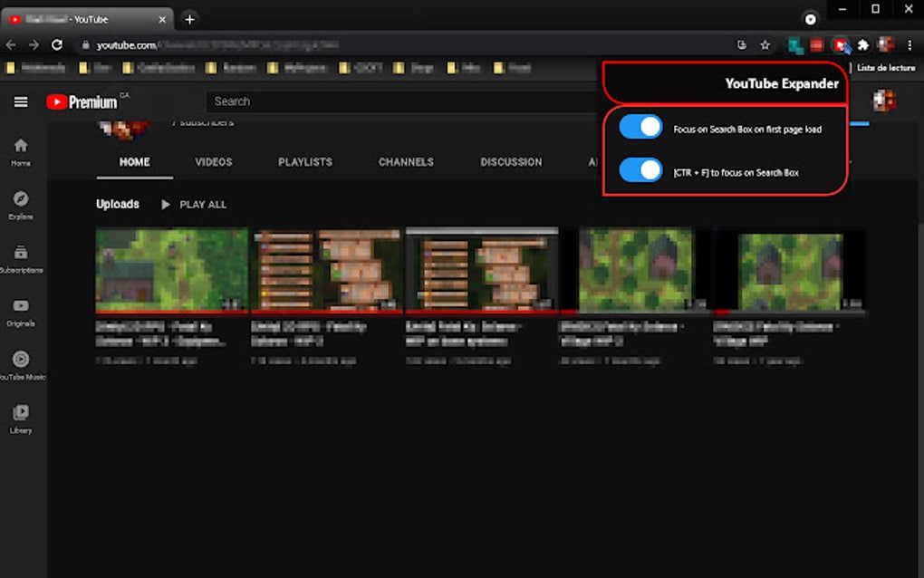Open the channel's PLAYLISTS tab
This screenshot has height=578, width=924.
tap(304, 161)
